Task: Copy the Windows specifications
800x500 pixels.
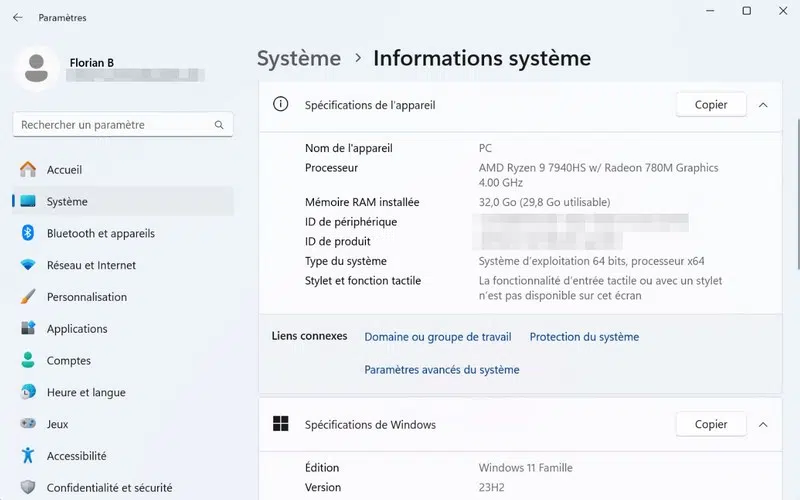Action: [711, 424]
